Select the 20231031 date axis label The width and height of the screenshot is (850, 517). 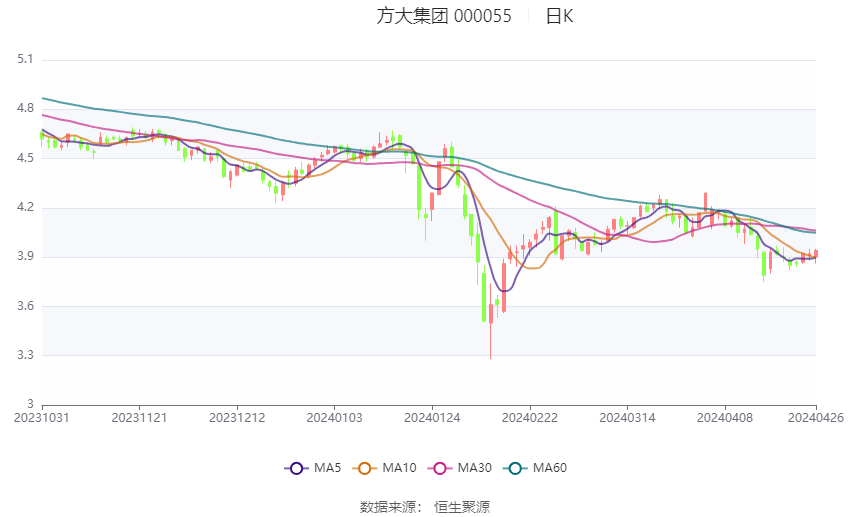point(42,418)
